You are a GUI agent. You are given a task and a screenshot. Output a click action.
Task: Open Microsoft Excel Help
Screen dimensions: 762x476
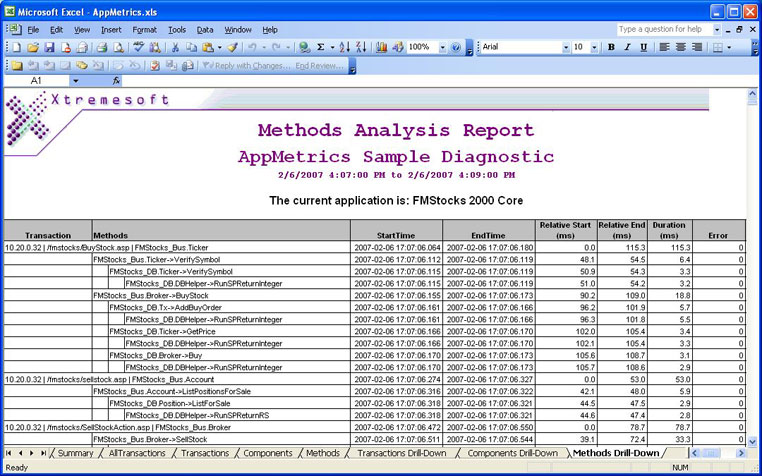pos(456,47)
